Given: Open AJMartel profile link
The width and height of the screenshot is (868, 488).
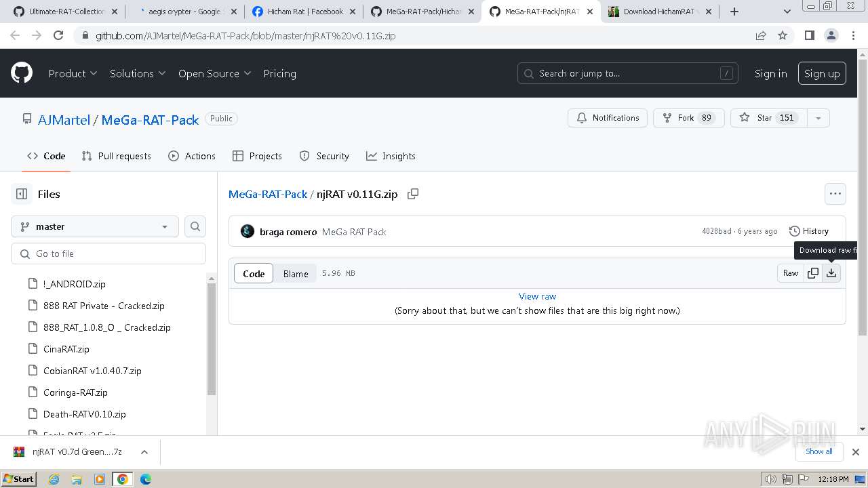Looking at the screenshot, I should (x=64, y=120).
